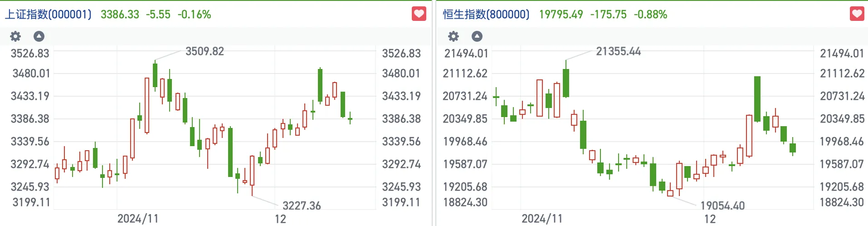Click the 上证指数 latest price 3386.33
This screenshot has height=226, width=868.
click(120, 15)
